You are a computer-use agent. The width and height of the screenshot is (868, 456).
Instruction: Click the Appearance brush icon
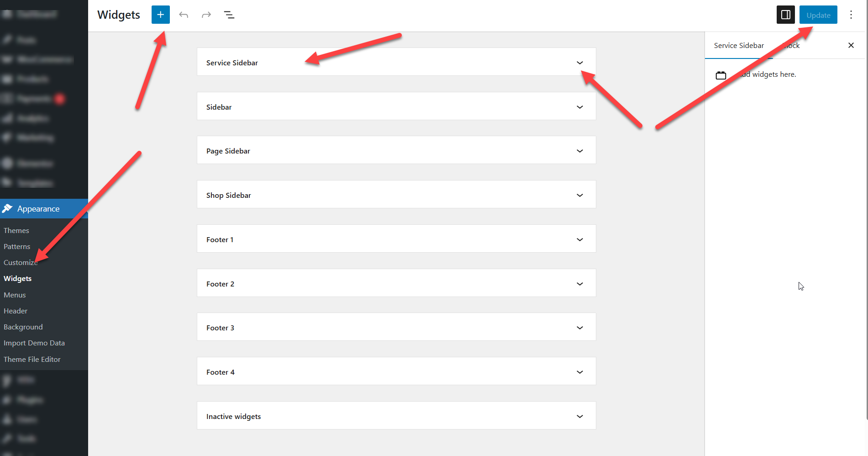tap(7, 209)
